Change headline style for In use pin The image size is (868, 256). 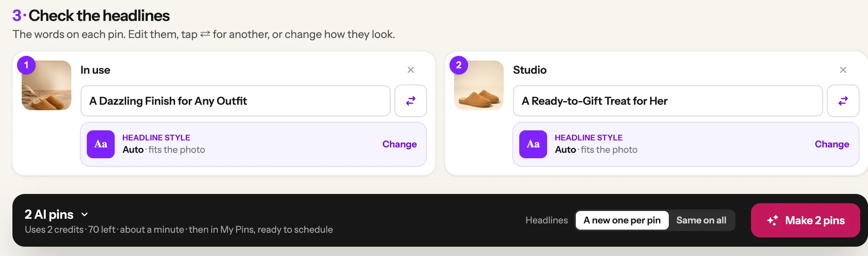coord(400,144)
